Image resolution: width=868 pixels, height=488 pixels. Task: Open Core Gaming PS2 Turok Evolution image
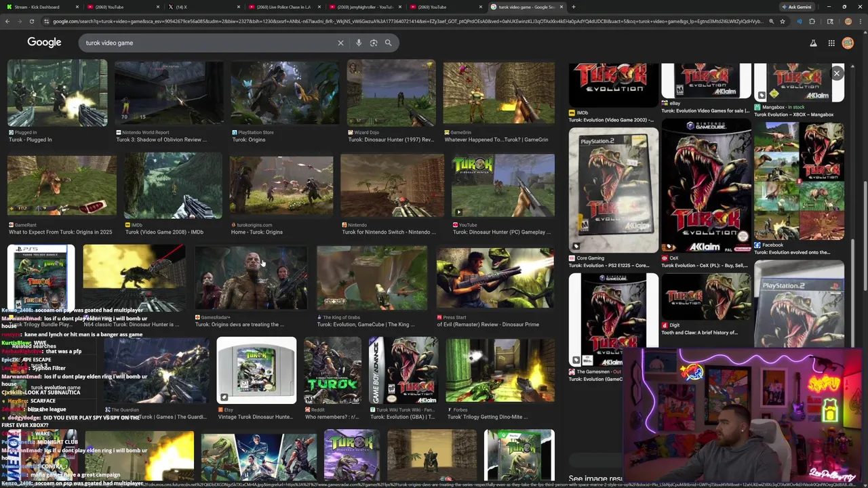click(614, 190)
